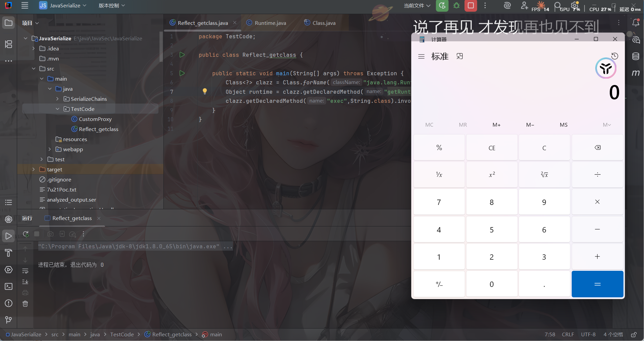The height and width of the screenshot is (341, 644).
Task: Click the Debug bug icon
Action: tap(456, 6)
